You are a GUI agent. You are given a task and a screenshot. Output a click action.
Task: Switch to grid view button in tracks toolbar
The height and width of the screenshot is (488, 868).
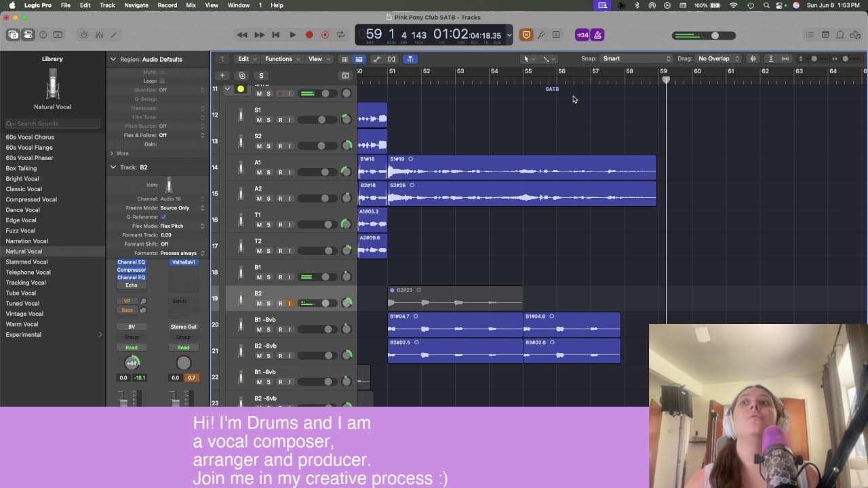(x=344, y=59)
